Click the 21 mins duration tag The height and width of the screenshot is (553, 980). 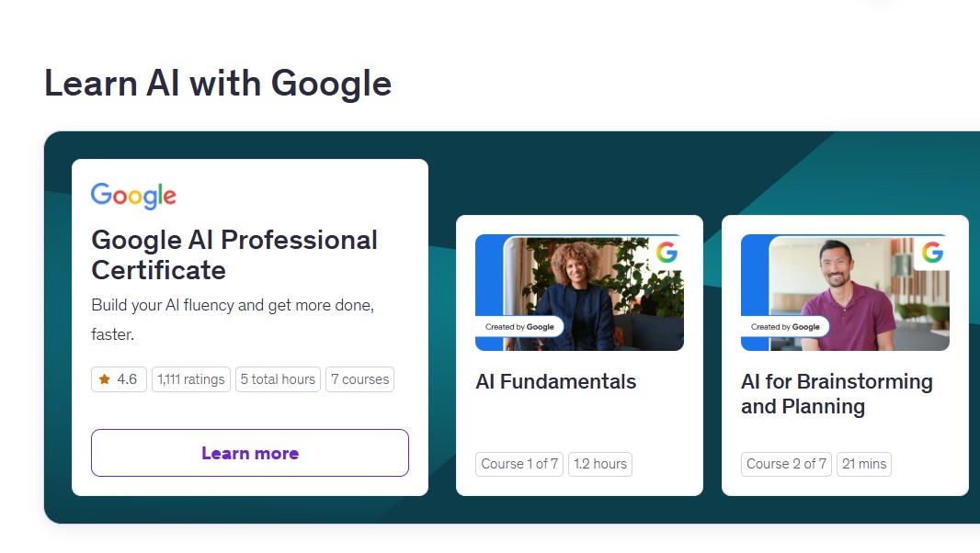864,464
